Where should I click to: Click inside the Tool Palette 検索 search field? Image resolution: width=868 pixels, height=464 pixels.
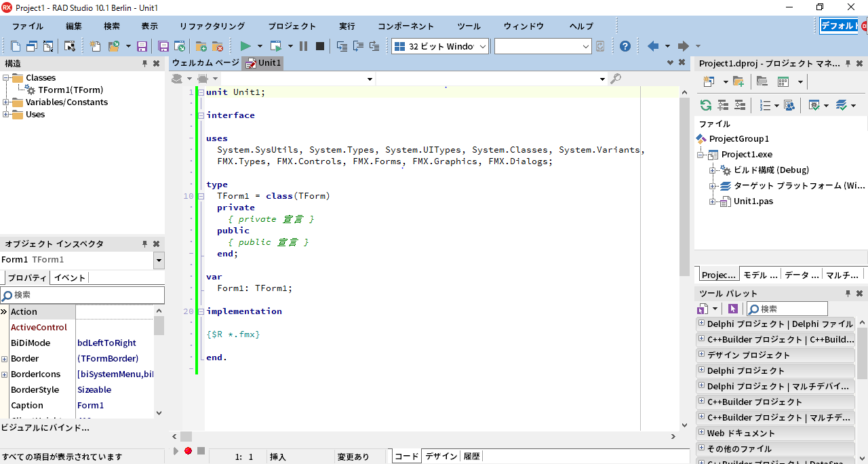[x=787, y=309]
